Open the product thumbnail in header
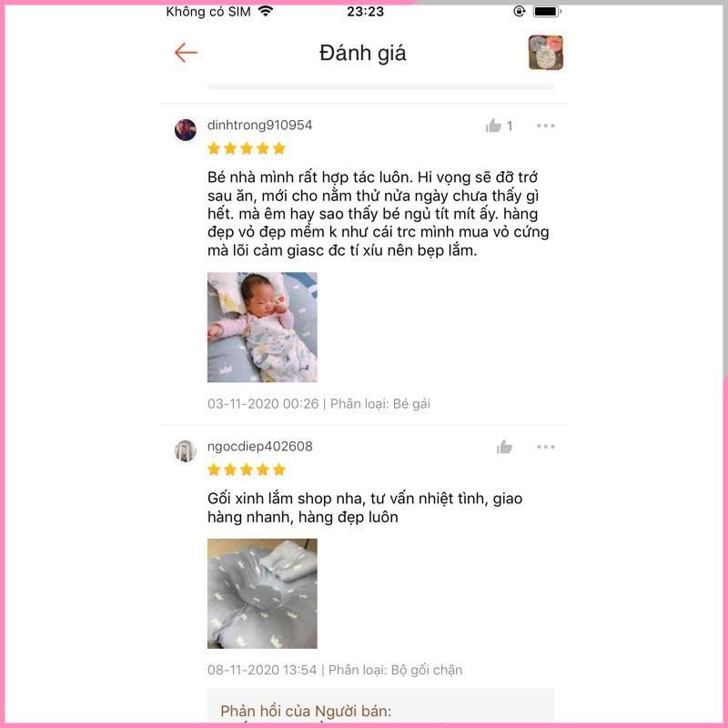The image size is (728, 728). (545, 53)
